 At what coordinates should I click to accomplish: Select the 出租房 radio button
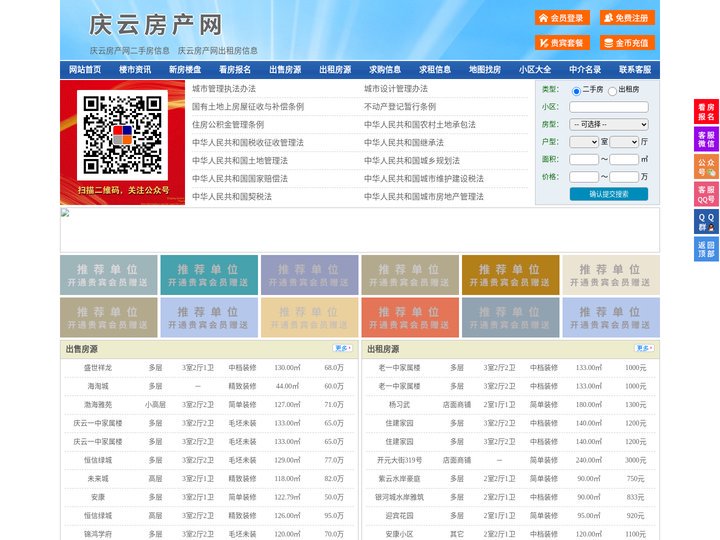click(612, 91)
